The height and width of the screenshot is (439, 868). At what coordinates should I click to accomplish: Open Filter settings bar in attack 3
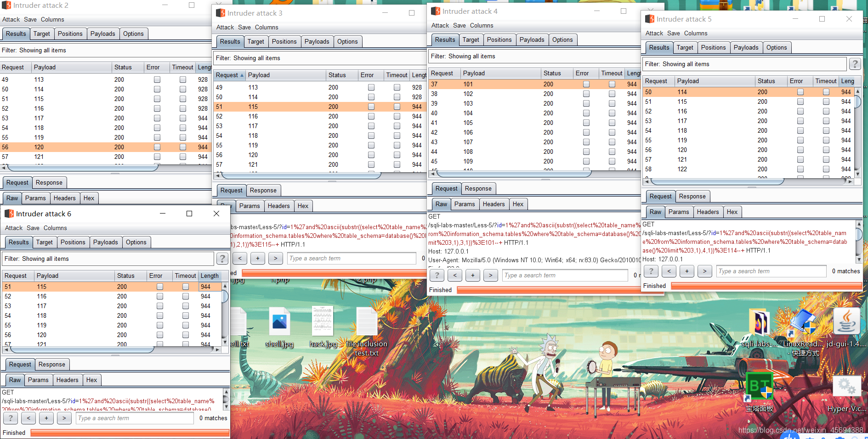tap(320, 58)
